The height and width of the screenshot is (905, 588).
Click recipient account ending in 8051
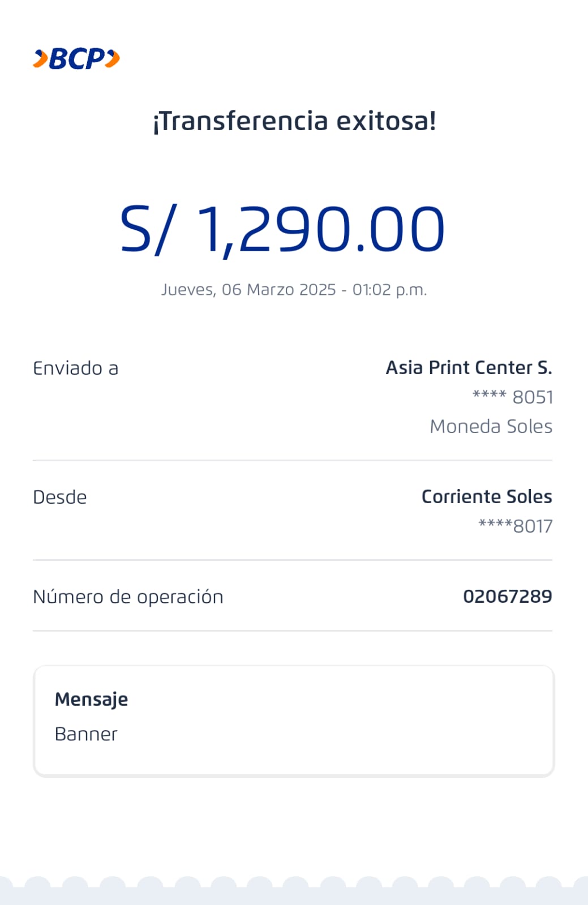(x=513, y=397)
